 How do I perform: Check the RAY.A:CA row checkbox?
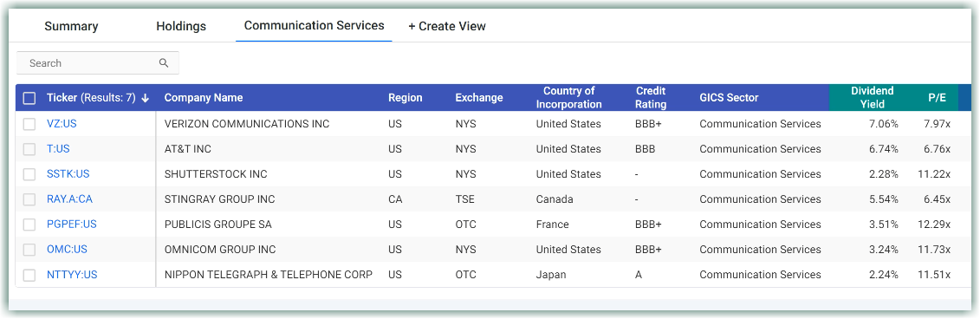pyautogui.click(x=29, y=199)
